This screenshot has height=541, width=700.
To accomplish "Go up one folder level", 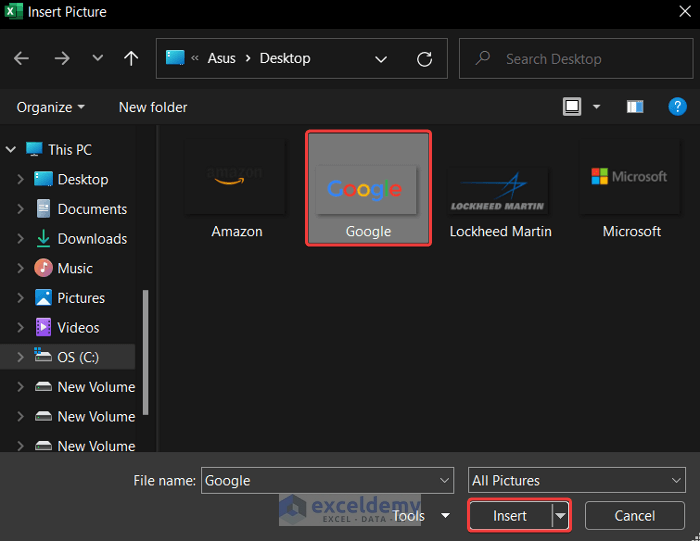I will pos(131,58).
